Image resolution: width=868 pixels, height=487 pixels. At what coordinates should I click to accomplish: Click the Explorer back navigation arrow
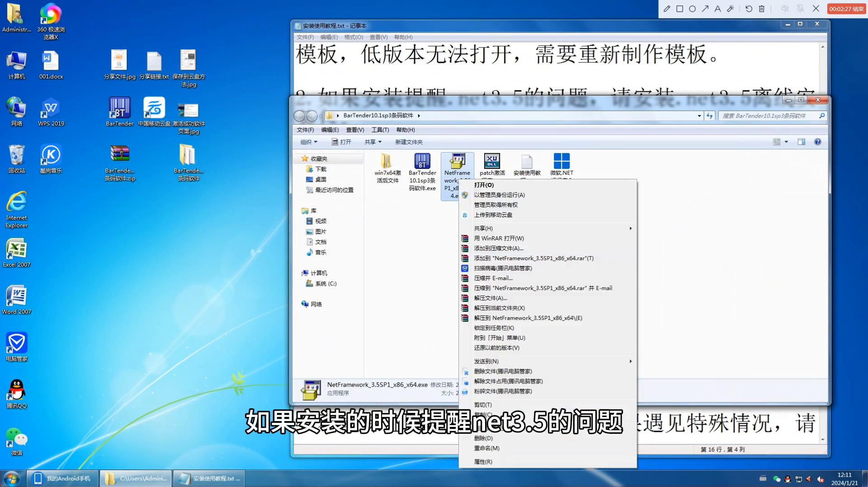click(x=299, y=116)
